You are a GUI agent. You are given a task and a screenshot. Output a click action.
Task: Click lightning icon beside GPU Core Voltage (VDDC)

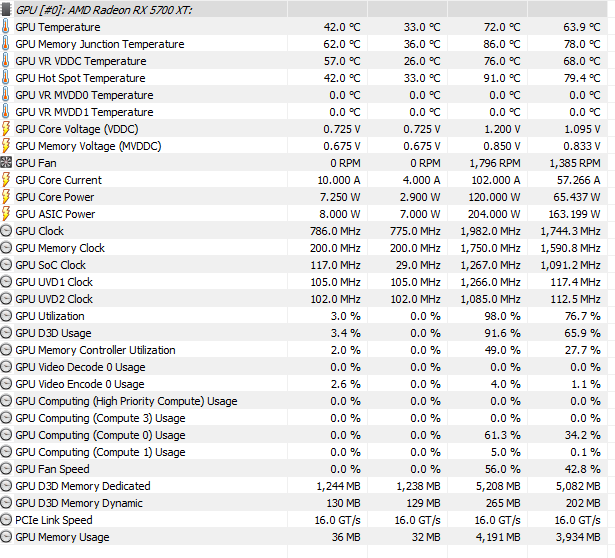6,129
